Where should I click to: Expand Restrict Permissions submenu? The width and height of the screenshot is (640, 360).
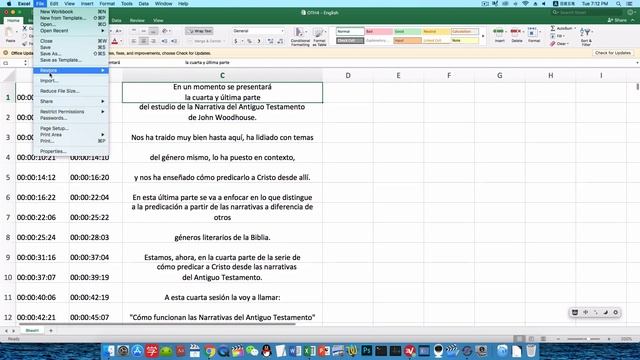point(71,111)
